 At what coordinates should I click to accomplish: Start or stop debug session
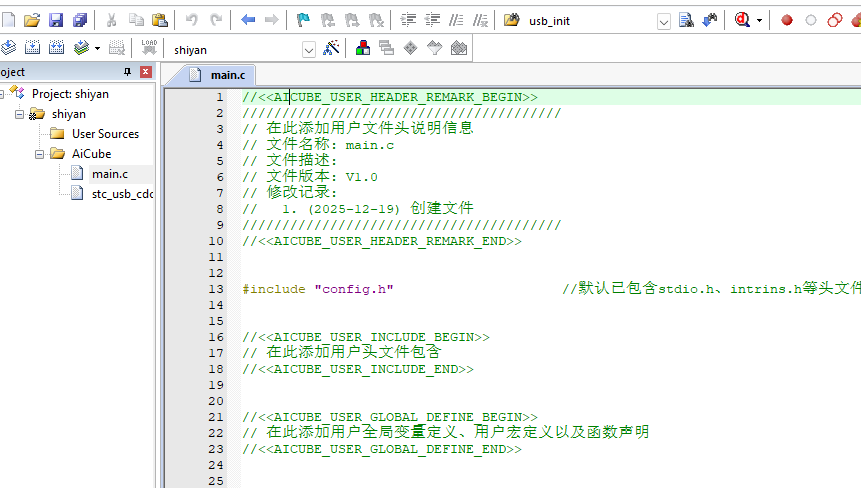[742, 20]
